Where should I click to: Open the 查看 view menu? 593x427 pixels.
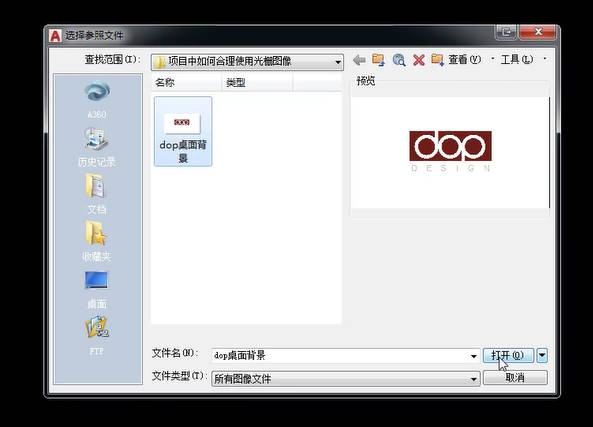[465, 59]
